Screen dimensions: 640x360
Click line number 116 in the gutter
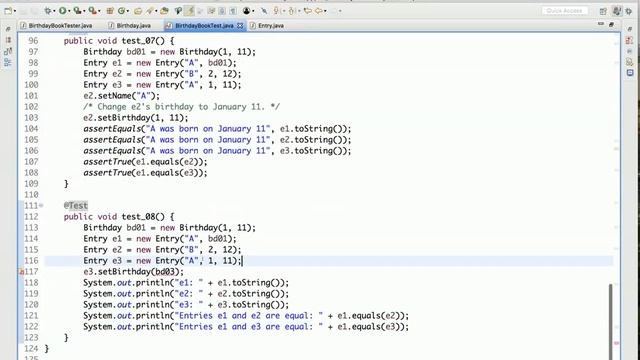(31, 260)
